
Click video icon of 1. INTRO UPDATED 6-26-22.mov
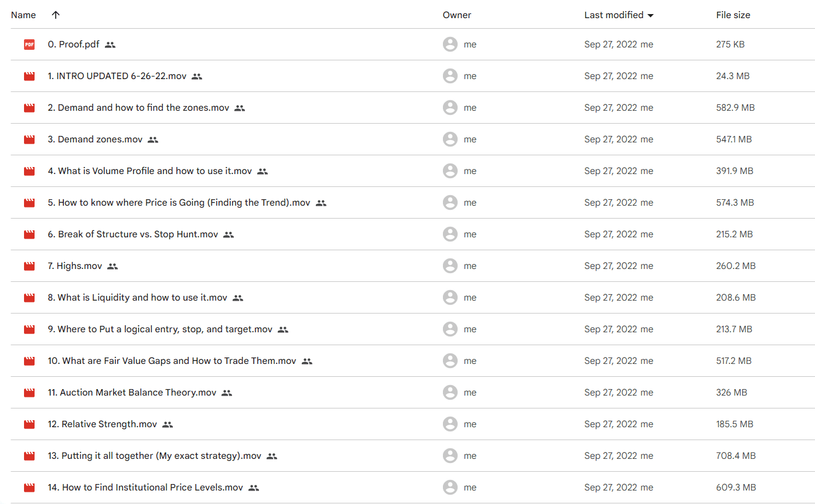(29, 76)
